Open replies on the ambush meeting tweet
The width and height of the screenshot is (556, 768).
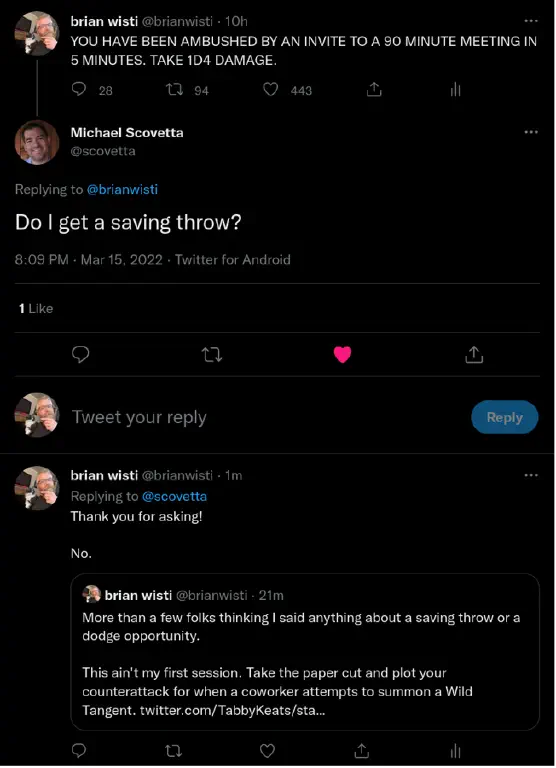point(79,89)
